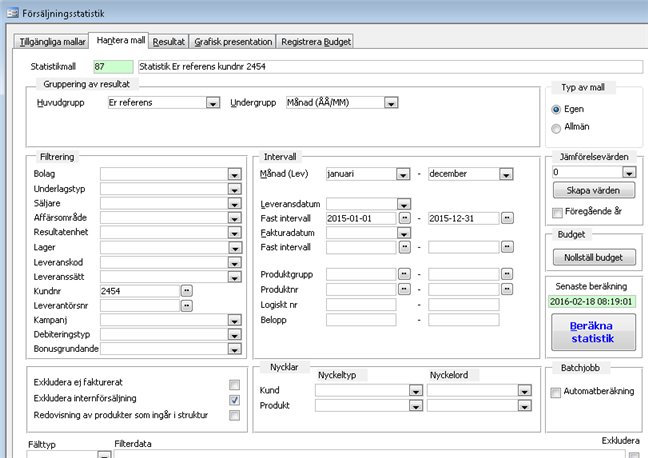The width and height of the screenshot is (648, 458).
Task: Open lookup for first Produktnr field
Action: click(404, 290)
